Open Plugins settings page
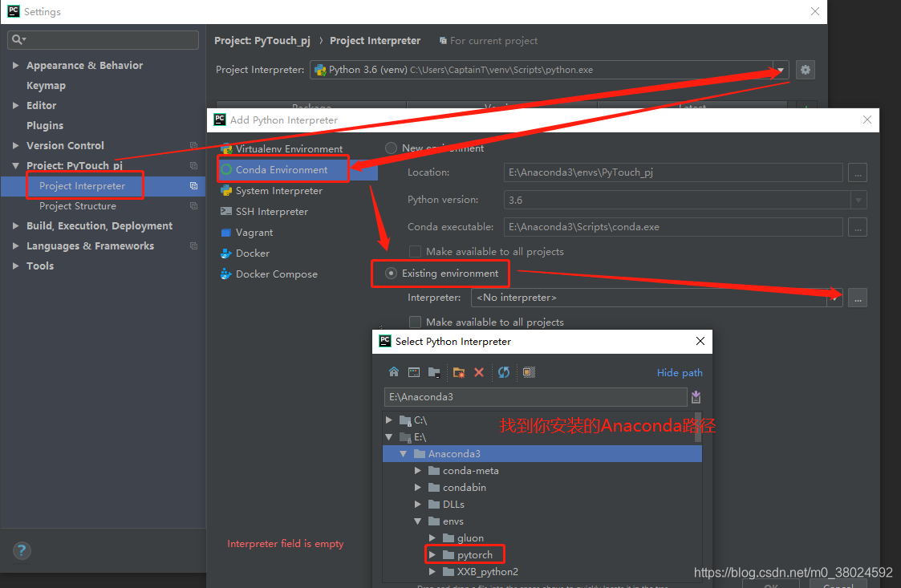This screenshot has width=901, height=588. (45, 126)
